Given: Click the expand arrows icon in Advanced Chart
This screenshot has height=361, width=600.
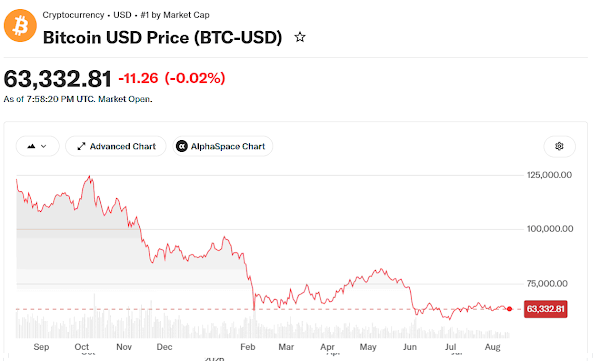Looking at the screenshot, I should [81, 146].
